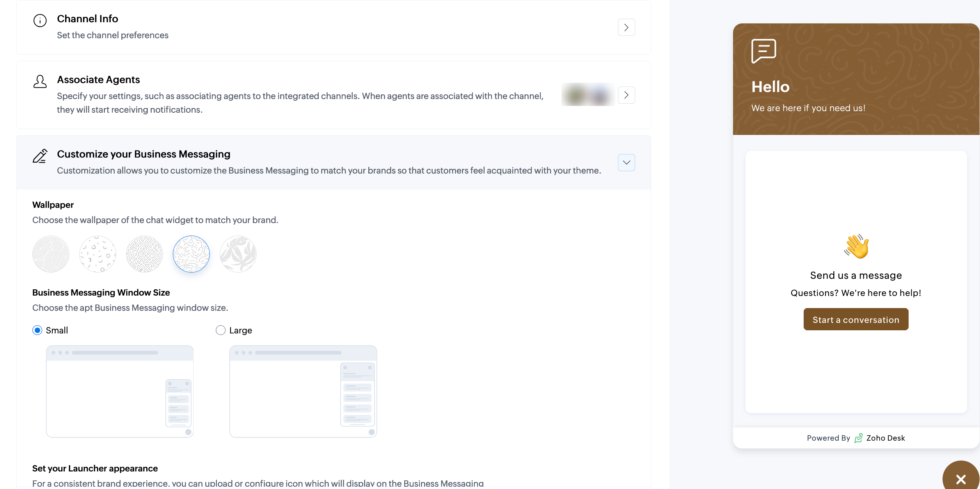Select the Large window size option
Screen dimensions: 980x489
tap(221, 330)
